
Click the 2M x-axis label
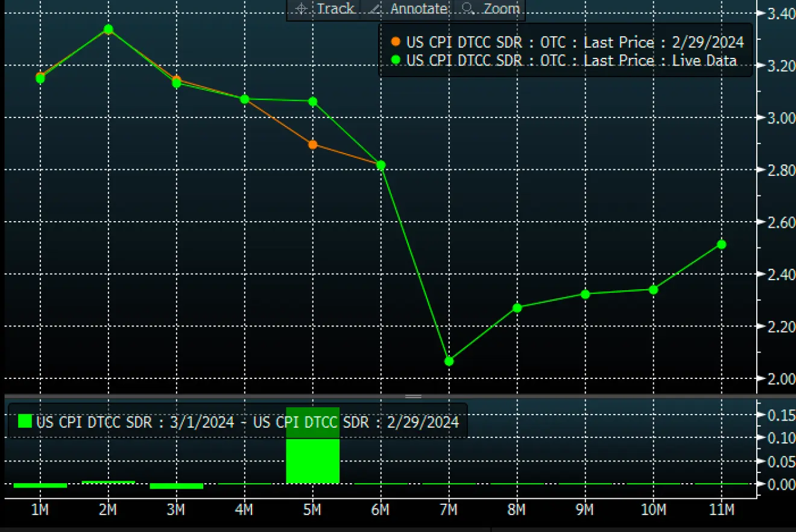tap(109, 510)
